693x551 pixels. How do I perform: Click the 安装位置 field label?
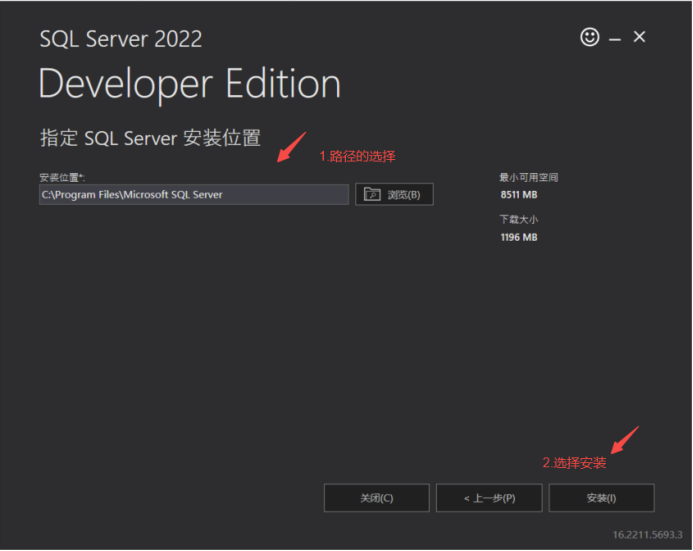(62, 178)
